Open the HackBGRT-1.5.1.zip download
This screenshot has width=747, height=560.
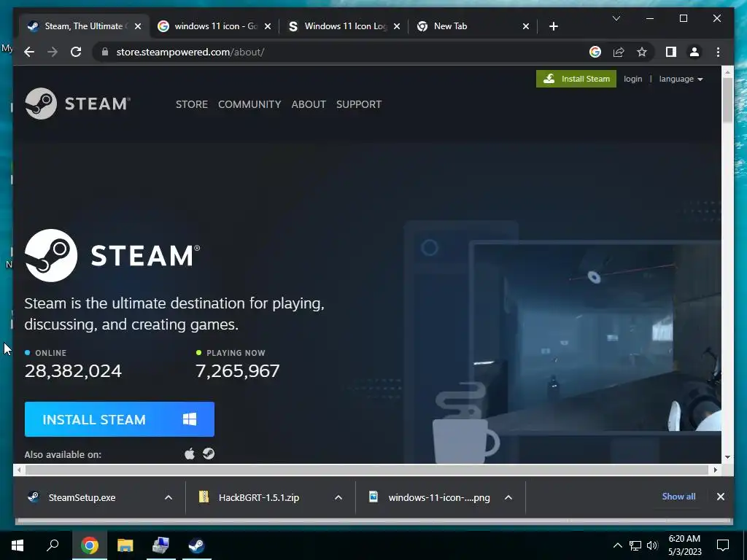coord(259,497)
